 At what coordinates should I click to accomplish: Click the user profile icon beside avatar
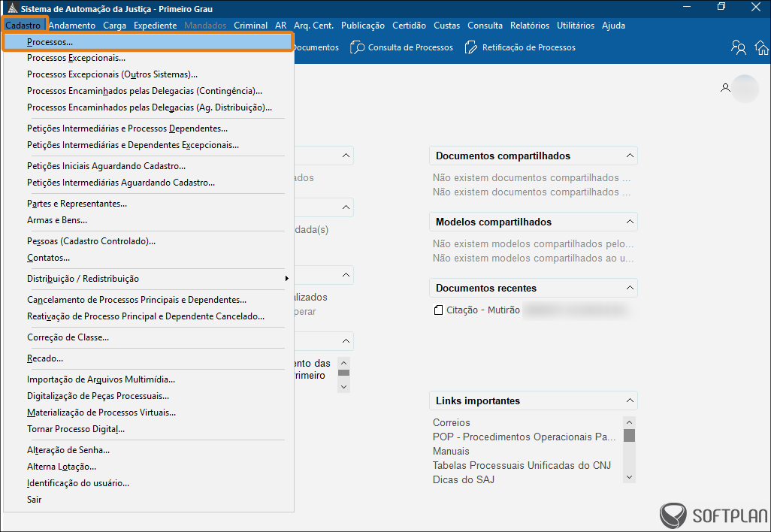tap(725, 88)
